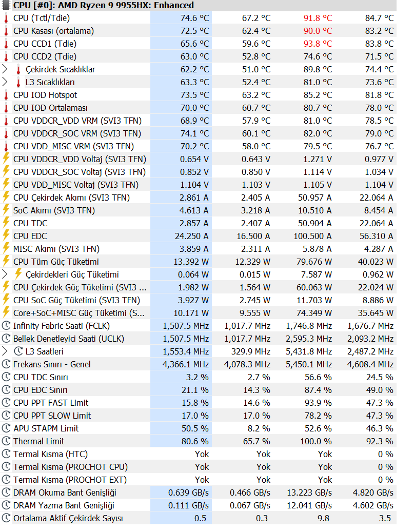
Task: Select DRAM Yazma Bant Genişliği label
Action: pos(64,505)
